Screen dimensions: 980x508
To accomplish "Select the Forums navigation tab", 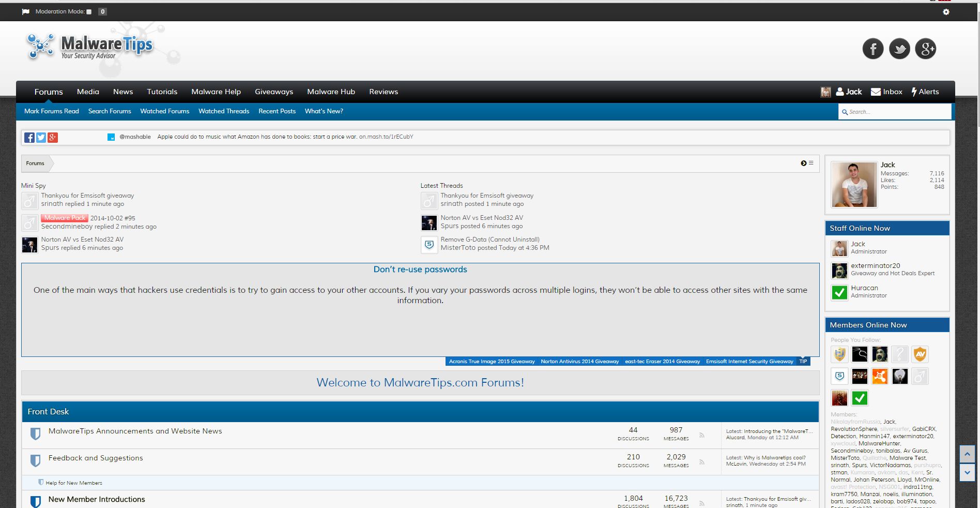I will point(49,92).
